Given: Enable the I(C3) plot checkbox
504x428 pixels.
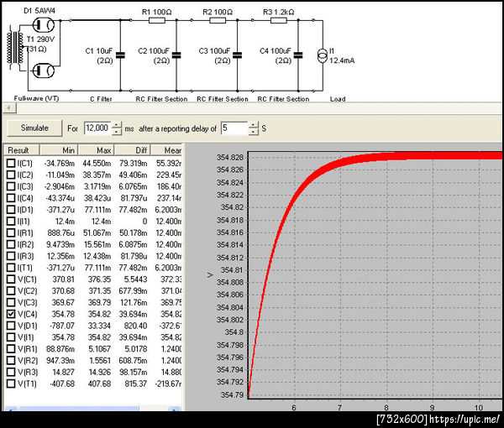Looking at the screenshot, I should click(11, 186).
